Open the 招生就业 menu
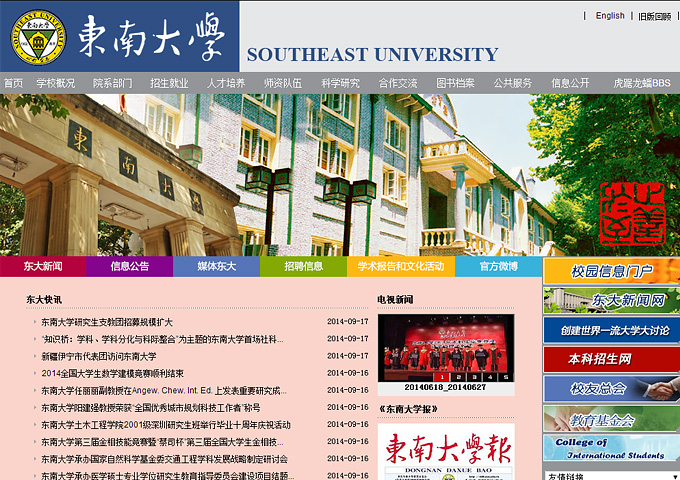This screenshot has height=480, width=680. 170,83
